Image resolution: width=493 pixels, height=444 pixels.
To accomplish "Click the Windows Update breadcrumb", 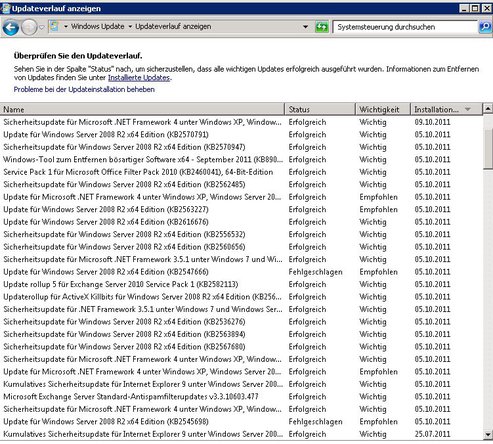I will point(97,26).
